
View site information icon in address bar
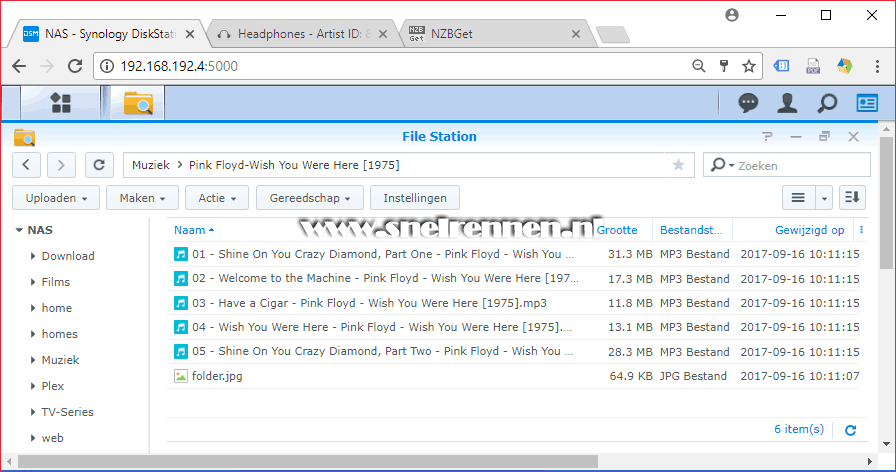[x=107, y=66]
